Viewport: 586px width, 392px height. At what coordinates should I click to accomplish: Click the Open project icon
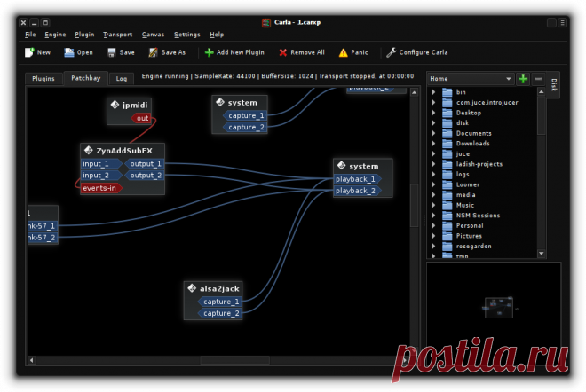[x=68, y=52]
